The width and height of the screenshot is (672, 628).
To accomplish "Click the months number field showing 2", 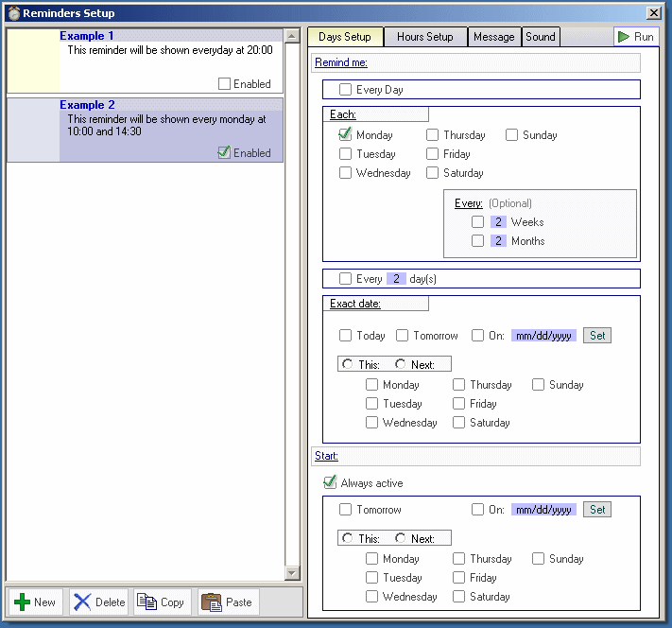I will coord(498,240).
